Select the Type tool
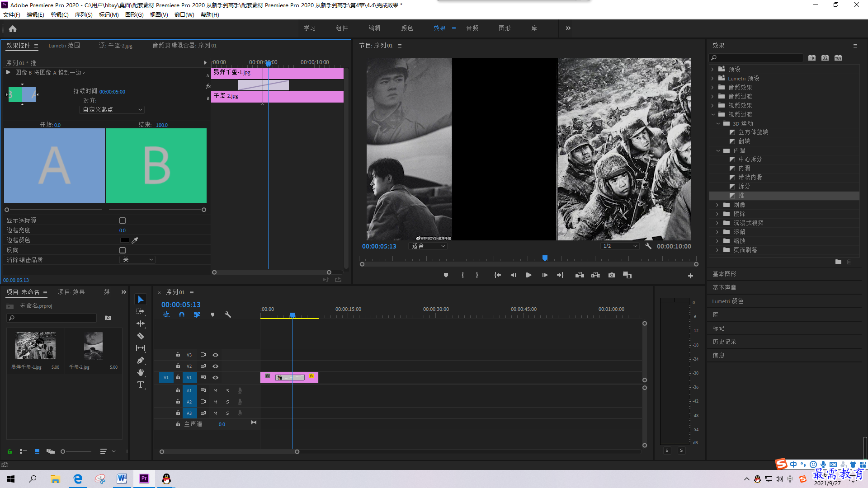Image resolution: width=868 pixels, height=488 pixels. 141,385
